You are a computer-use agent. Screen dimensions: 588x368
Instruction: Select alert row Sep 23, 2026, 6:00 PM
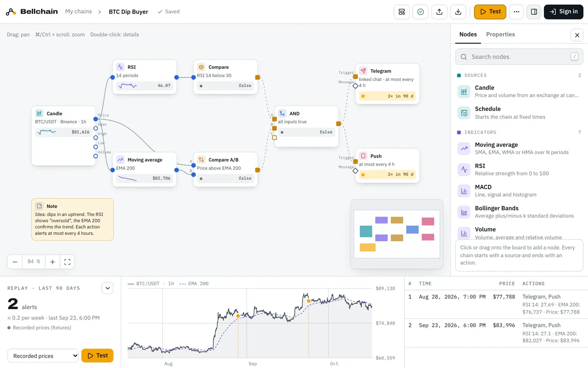[496, 333]
